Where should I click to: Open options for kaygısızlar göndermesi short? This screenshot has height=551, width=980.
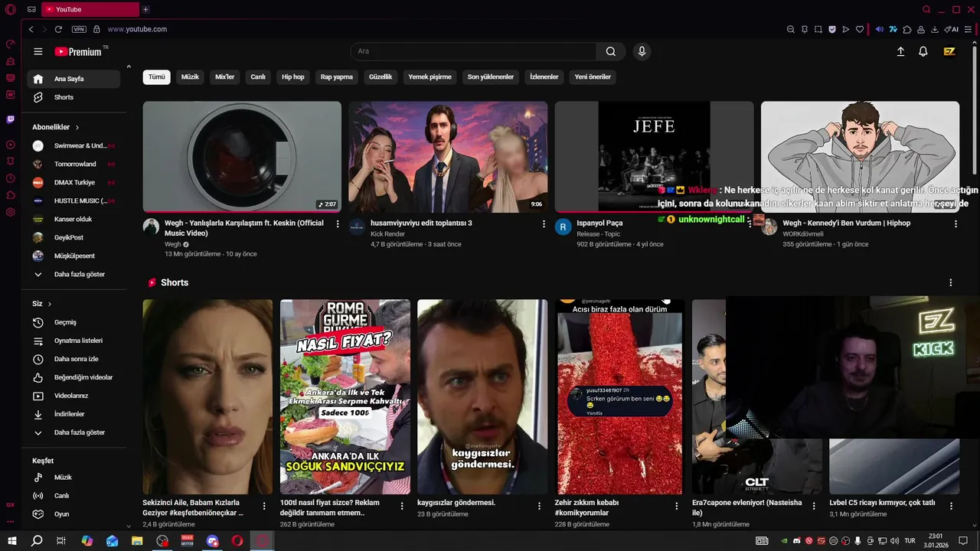[x=539, y=506]
